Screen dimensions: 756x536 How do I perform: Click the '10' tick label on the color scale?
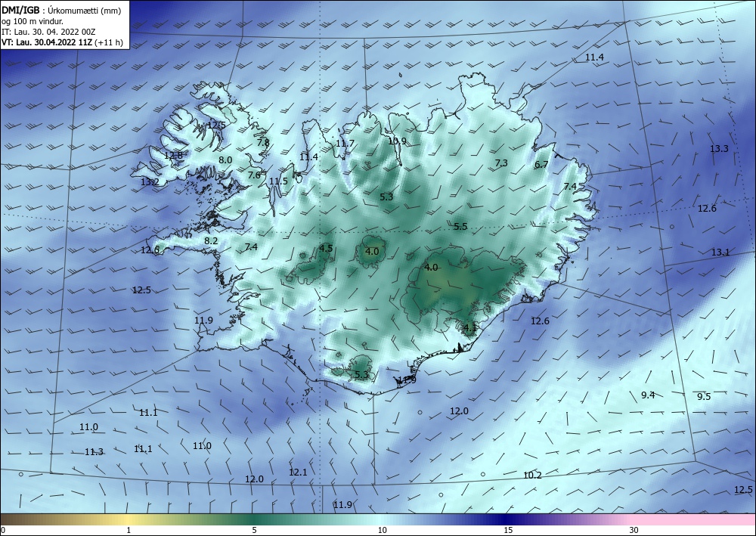point(382,530)
